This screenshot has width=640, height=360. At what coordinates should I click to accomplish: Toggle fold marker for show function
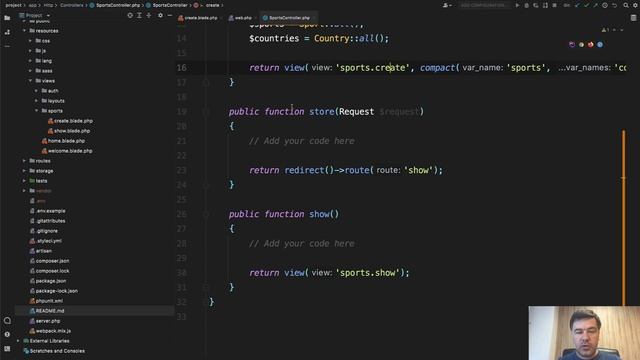click(x=206, y=214)
